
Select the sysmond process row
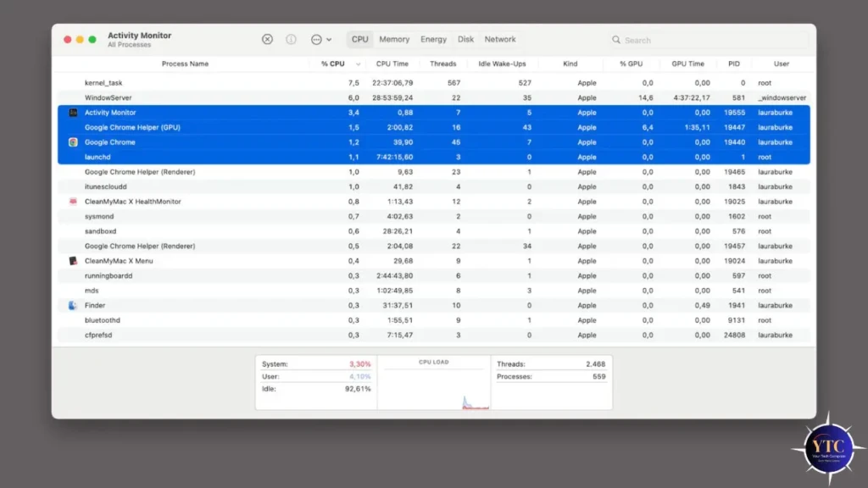[x=254, y=216]
